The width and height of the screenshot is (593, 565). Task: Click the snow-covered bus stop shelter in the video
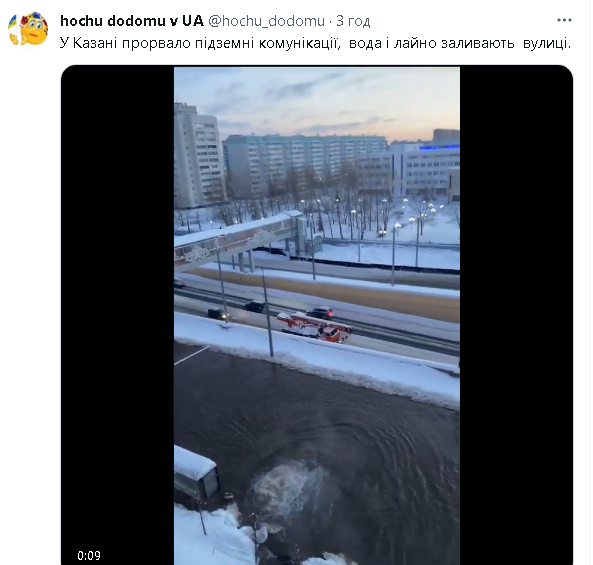pos(196,473)
